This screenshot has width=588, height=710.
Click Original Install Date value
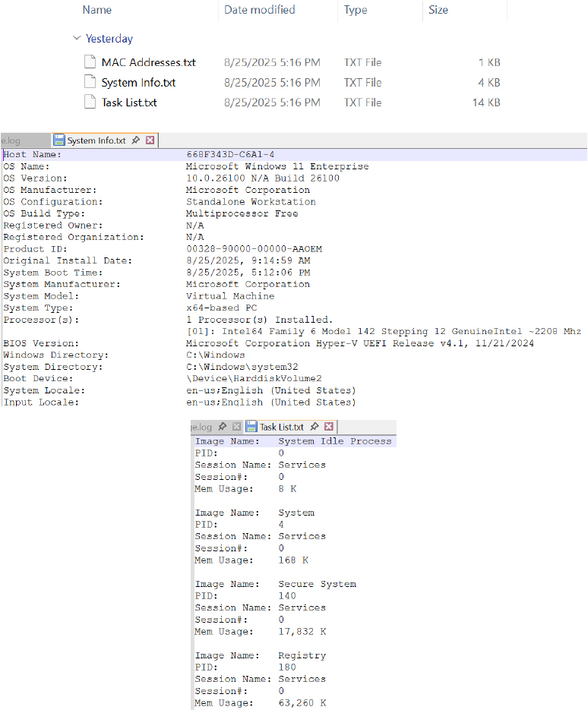(248, 260)
